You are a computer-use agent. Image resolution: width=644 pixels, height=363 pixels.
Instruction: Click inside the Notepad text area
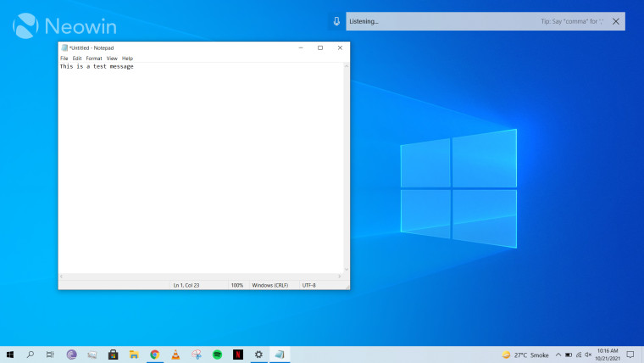coord(201,168)
